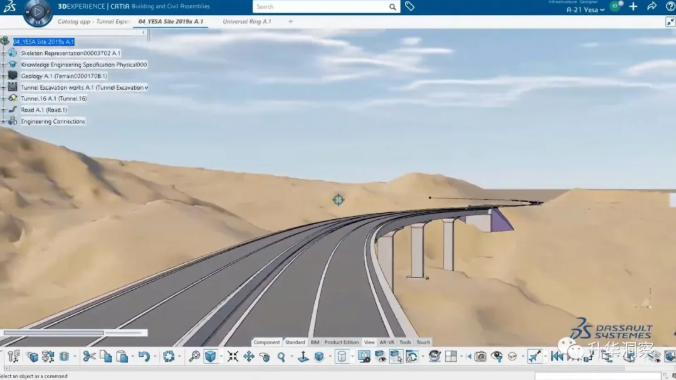Add a new tab with plus button
Image resolution: width=676 pixels, height=380 pixels.
coord(291,22)
